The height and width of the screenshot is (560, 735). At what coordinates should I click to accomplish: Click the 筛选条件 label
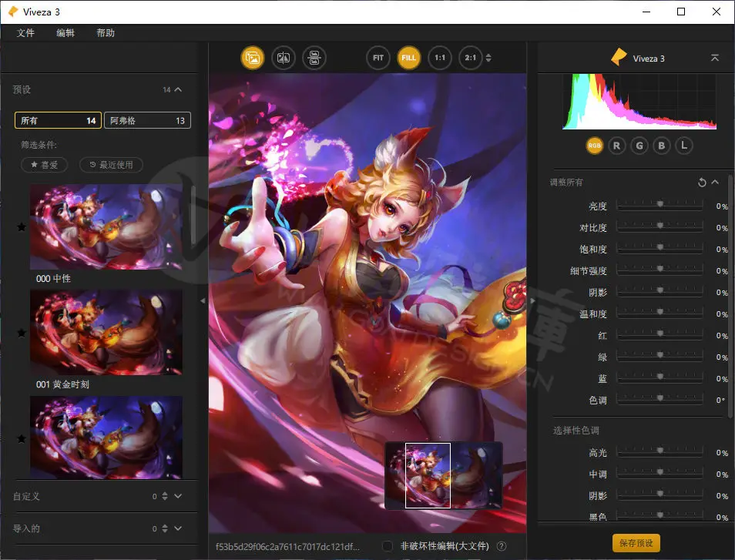coord(39,145)
